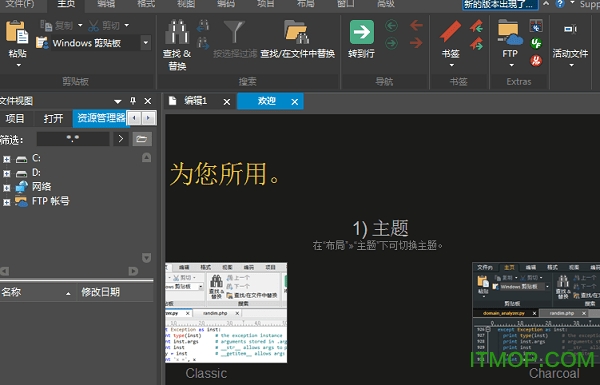This screenshot has width=600, height=385.
Task: Open the Paste (粘贴) dropdown arrow
Action: 18,65
